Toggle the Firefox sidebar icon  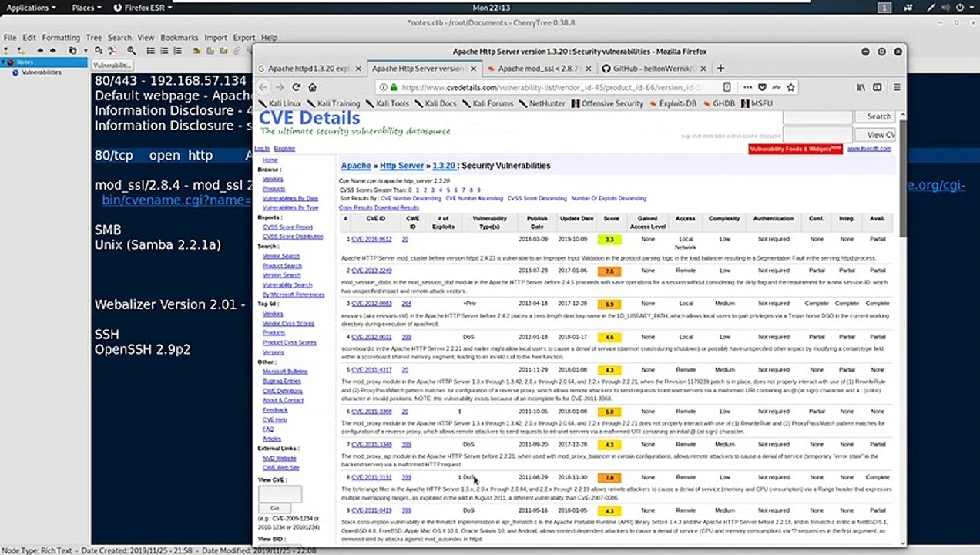point(878,87)
